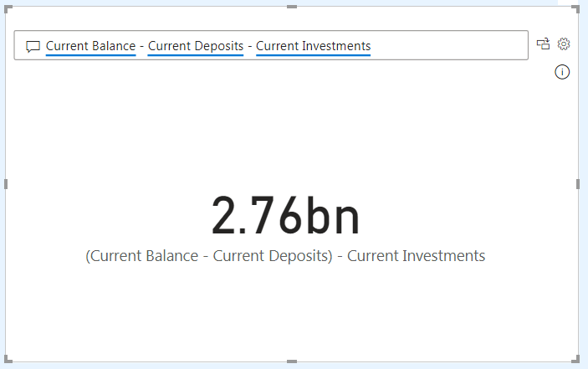Click top-center resize handle of visual
Image resolution: width=588 pixels, height=369 pixels.
tap(292, 7)
